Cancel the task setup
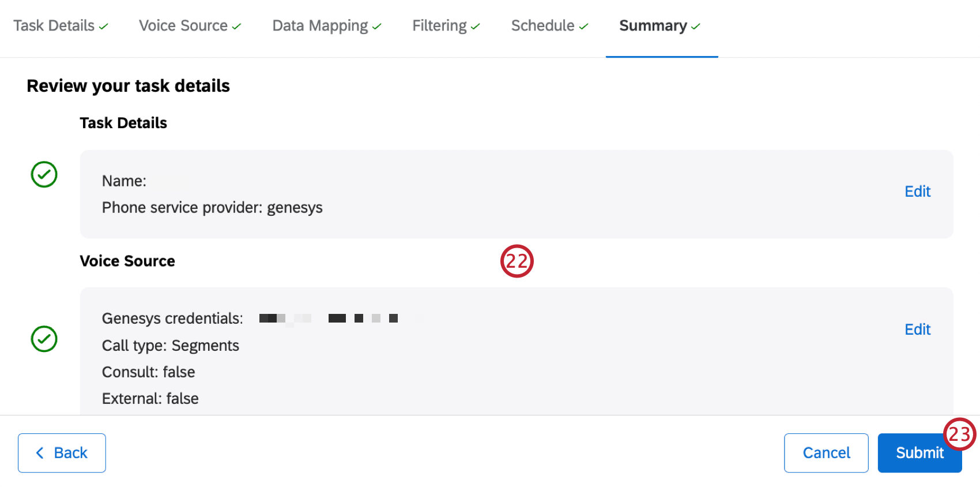 point(826,453)
